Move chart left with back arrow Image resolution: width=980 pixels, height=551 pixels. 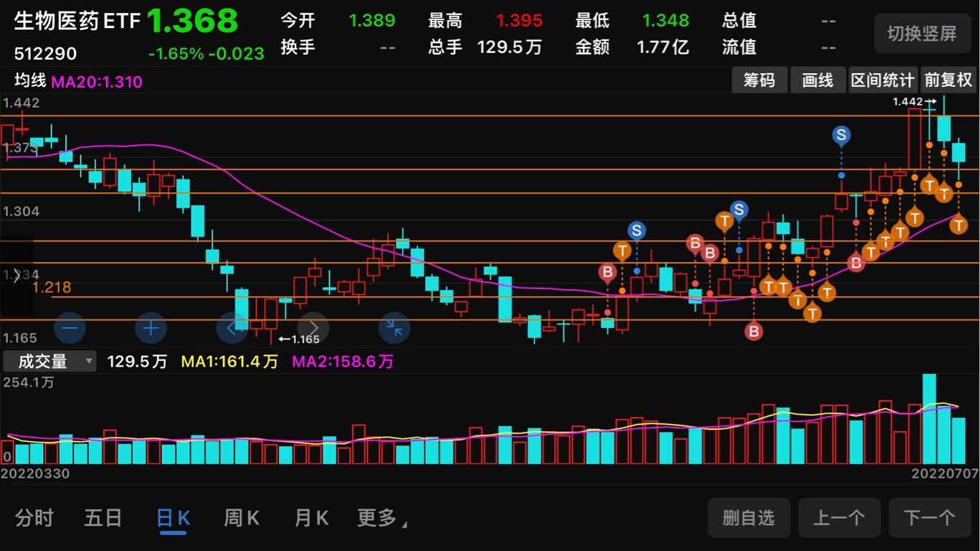tap(232, 329)
